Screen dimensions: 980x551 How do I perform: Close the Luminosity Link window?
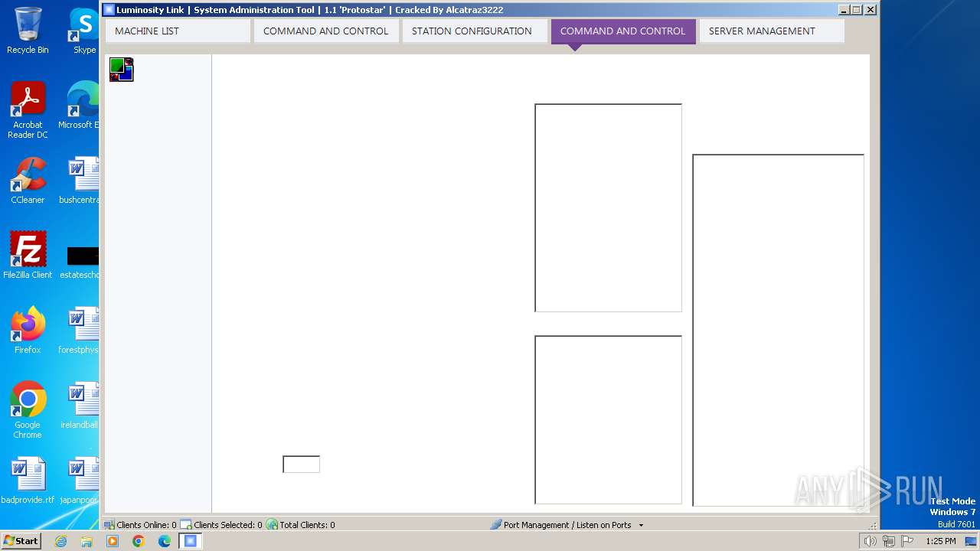point(871,10)
